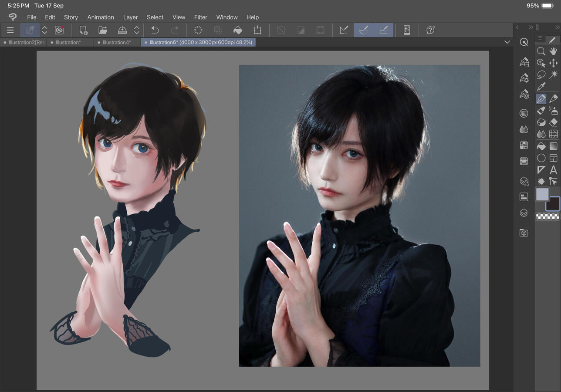561x392 pixels.
Task: Click the main drawing color swatch
Action: (x=542, y=195)
